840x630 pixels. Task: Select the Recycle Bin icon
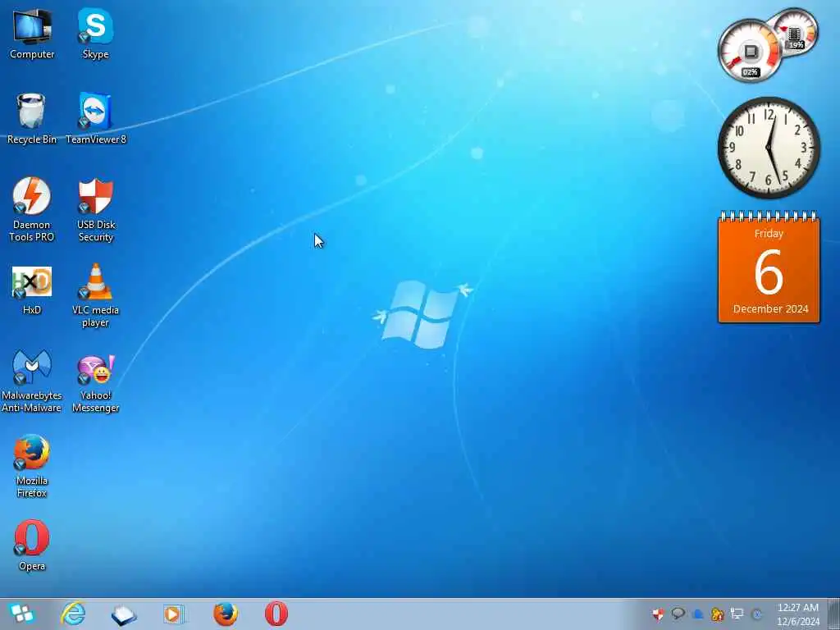32,118
